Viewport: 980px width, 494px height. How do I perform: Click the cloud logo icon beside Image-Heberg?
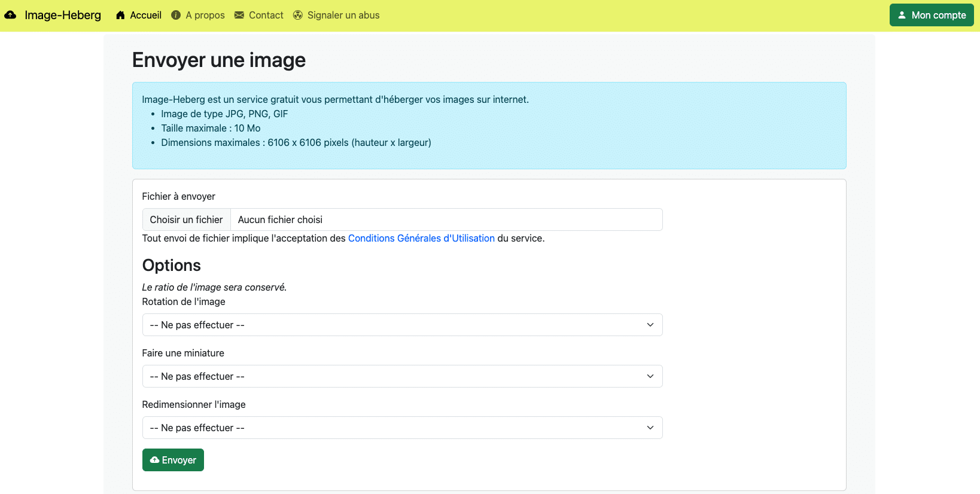click(10, 15)
